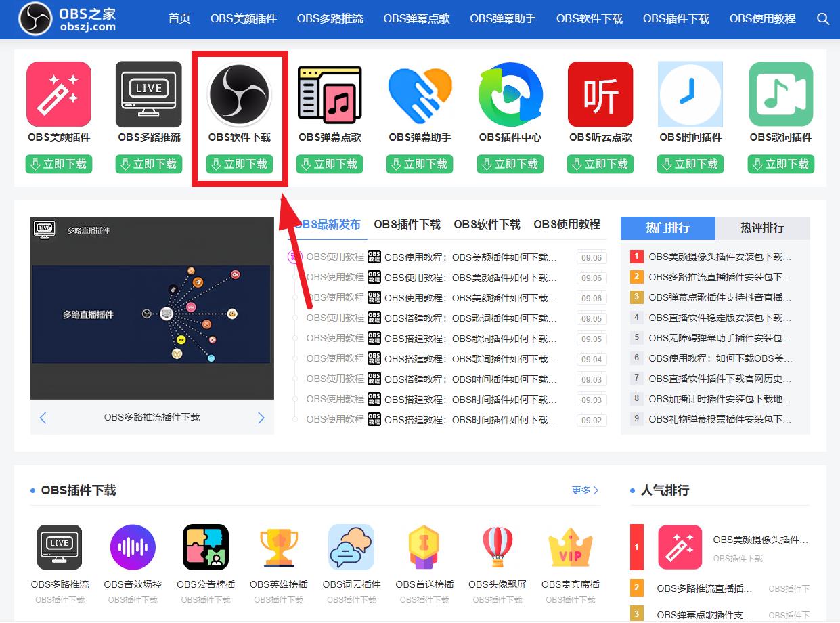
Task: Click the trophy icon for OBS英雄榜插件
Action: [x=278, y=546]
